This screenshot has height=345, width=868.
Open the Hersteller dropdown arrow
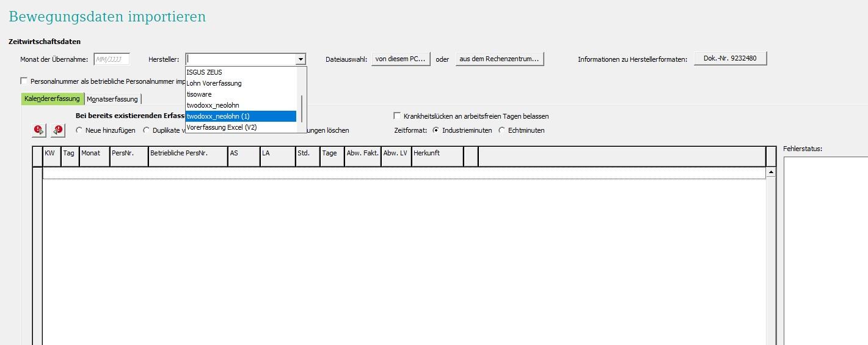pyautogui.click(x=301, y=59)
